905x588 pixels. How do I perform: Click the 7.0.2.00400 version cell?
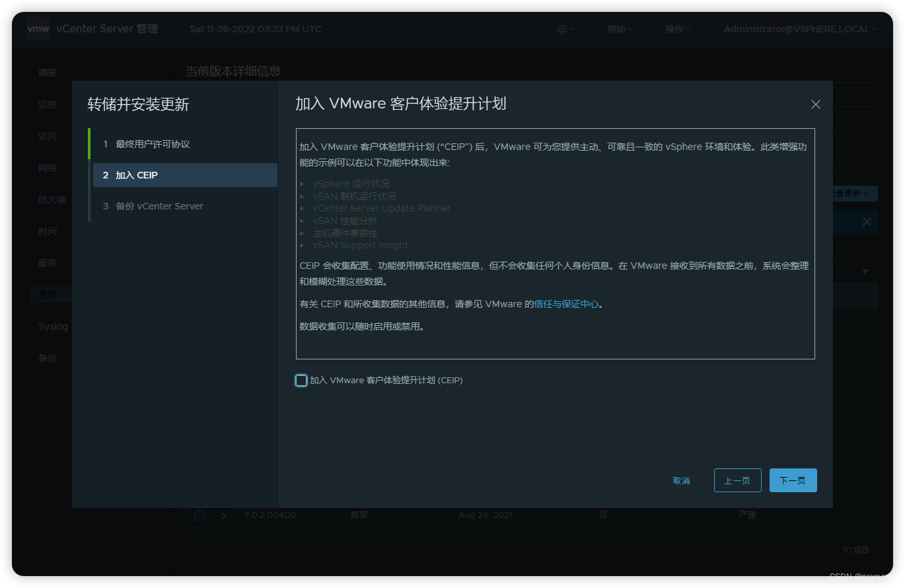270,515
